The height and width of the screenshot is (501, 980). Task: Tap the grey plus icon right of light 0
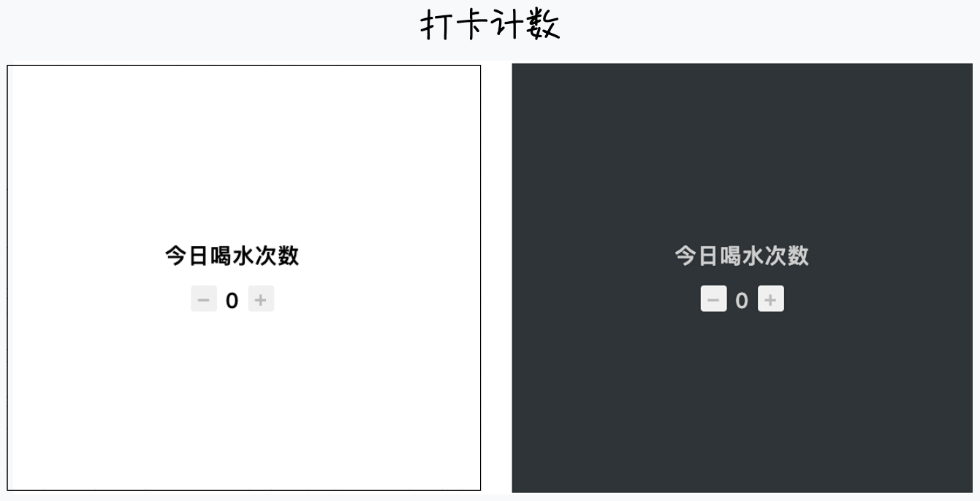tap(261, 299)
